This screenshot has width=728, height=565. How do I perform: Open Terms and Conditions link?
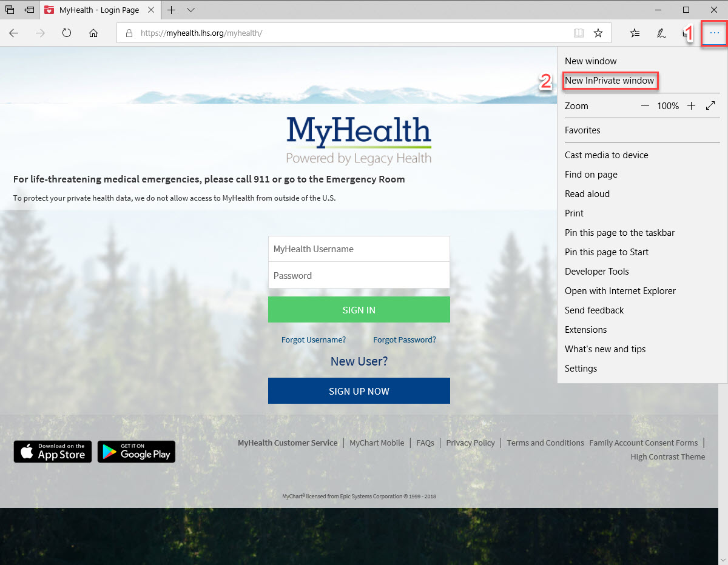coord(545,443)
